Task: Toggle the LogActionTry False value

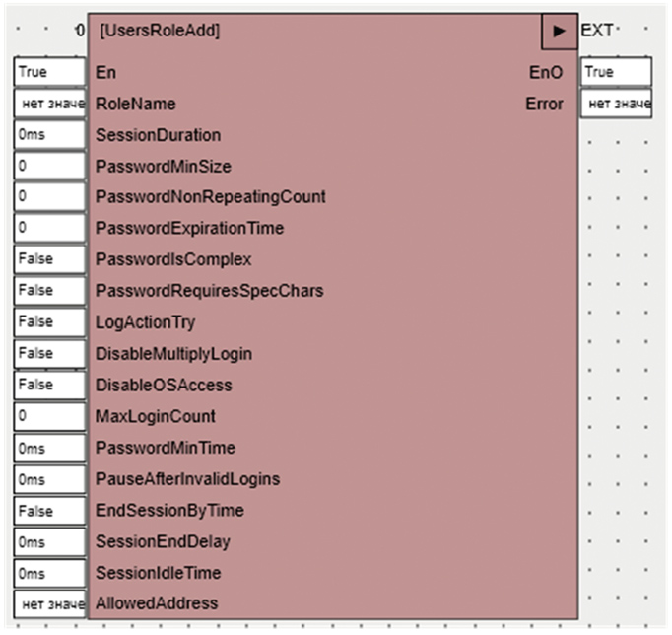Action: [x=50, y=322]
